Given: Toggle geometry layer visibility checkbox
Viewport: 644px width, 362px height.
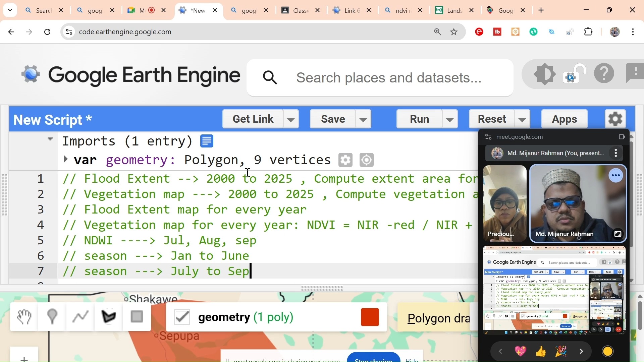Looking at the screenshot, I should click(183, 318).
